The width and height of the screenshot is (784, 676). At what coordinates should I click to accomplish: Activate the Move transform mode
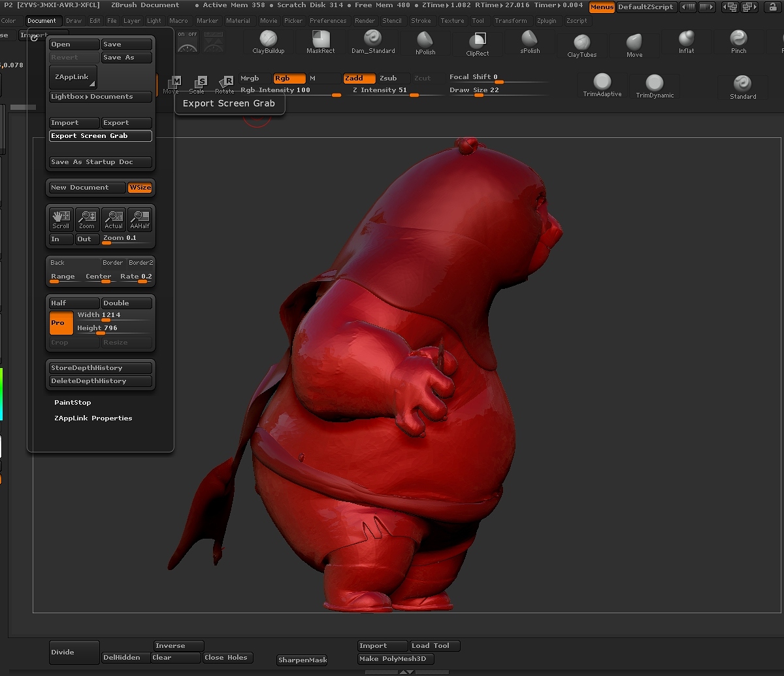172,85
